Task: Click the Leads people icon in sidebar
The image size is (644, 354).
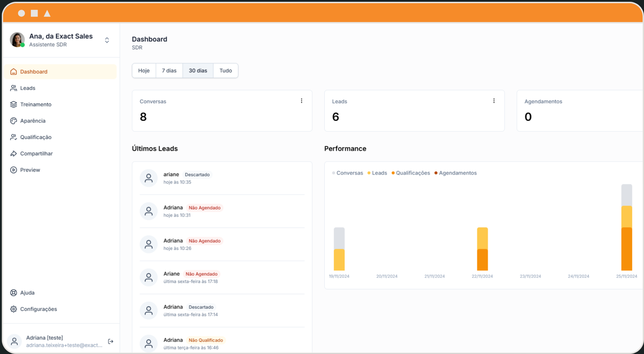Action: (x=14, y=88)
